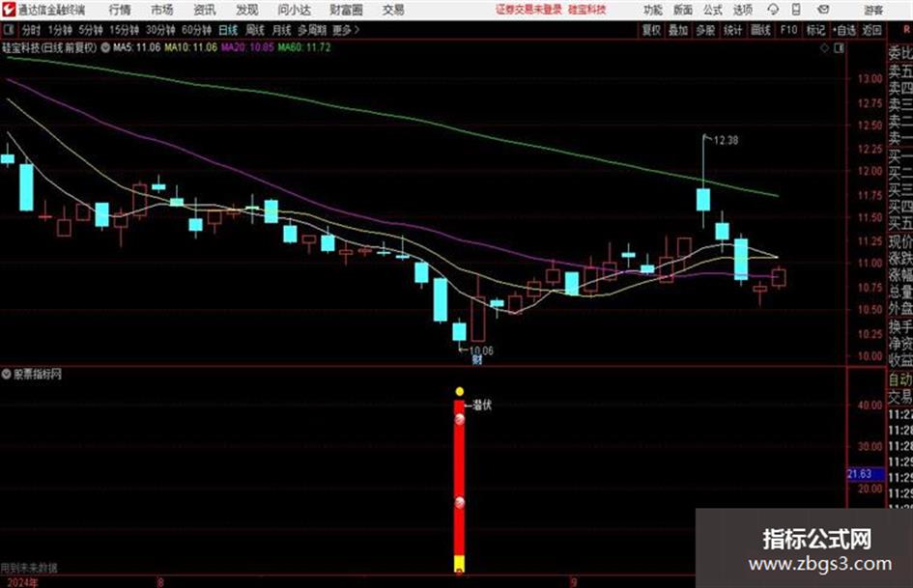Image resolution: width=913 pixels, height=588 pixels.
Task: Expand dropdown beside 硅宝科技(日线 前复权)
Action: [105, 47]
